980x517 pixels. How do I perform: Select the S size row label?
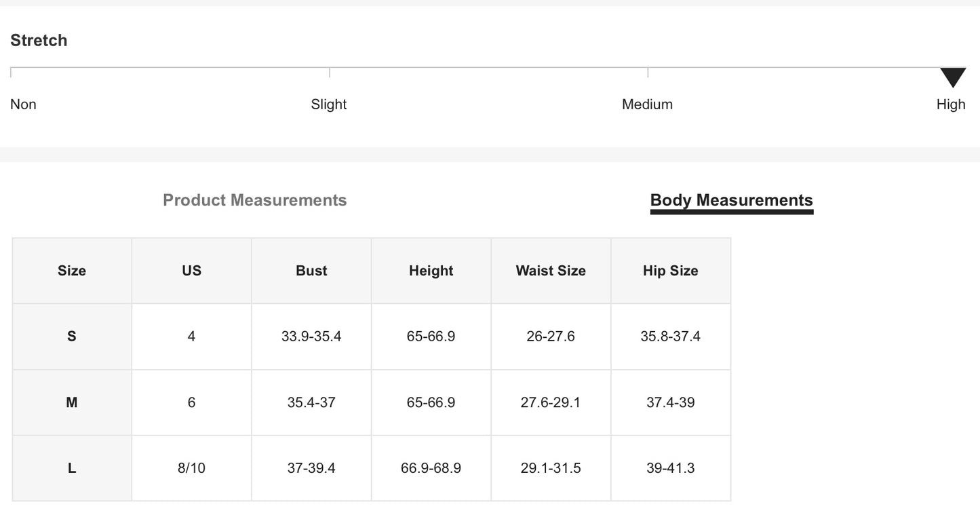click(72, 337)
